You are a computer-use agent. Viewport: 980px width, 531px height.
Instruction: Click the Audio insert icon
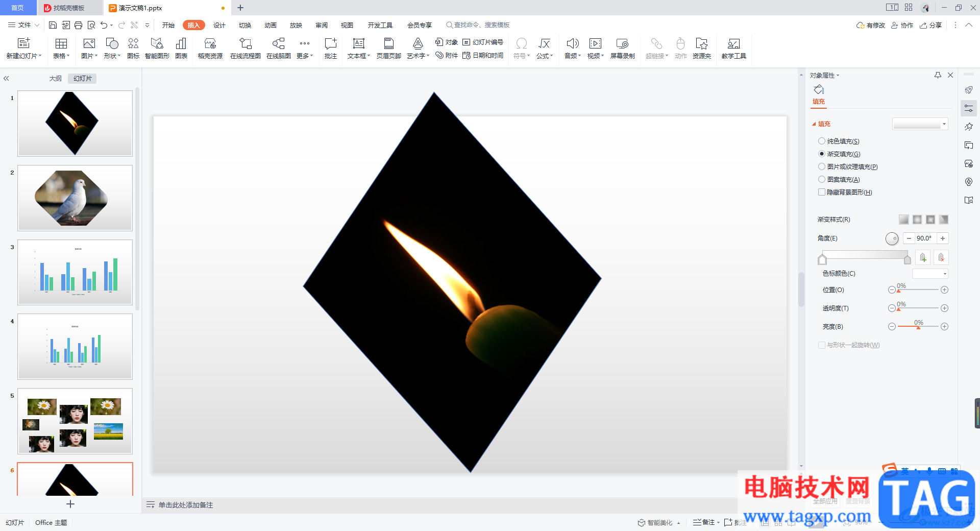(x=572, y=43)
